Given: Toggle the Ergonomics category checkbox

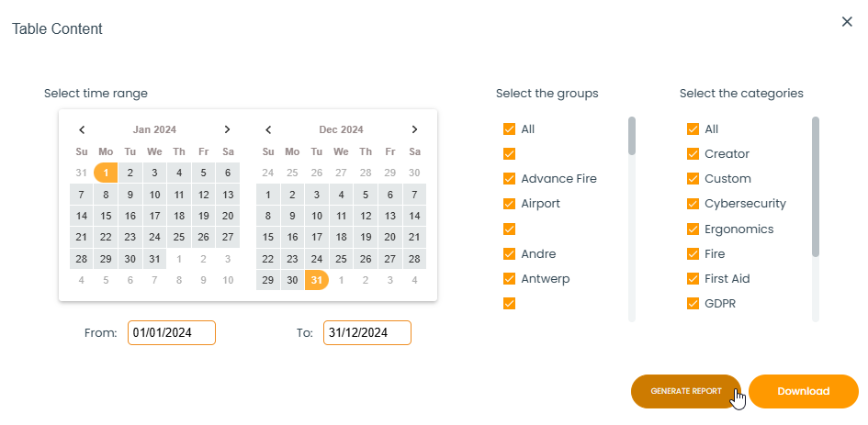Looking at the screenshot, I should pos(693,229).
